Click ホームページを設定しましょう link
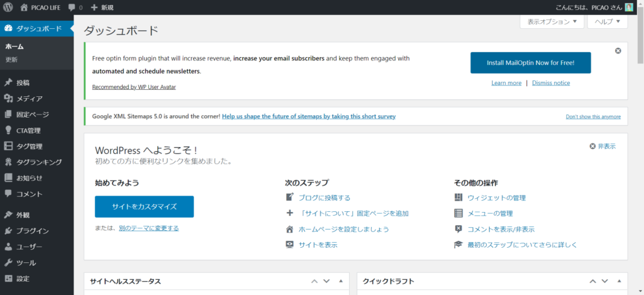Viewport: 644px width, 295px height. tap(344, 229)
